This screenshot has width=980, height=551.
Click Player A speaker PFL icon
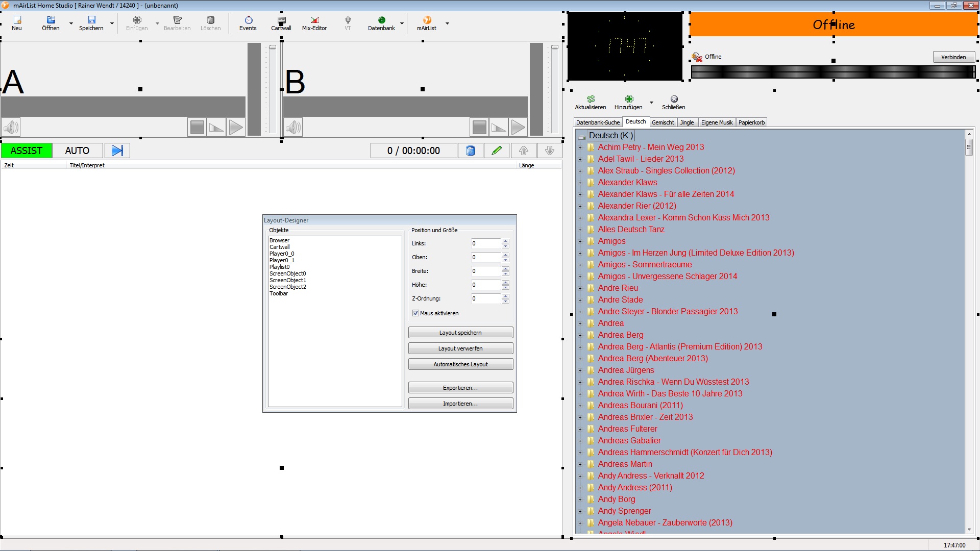[x=11, y=127]
